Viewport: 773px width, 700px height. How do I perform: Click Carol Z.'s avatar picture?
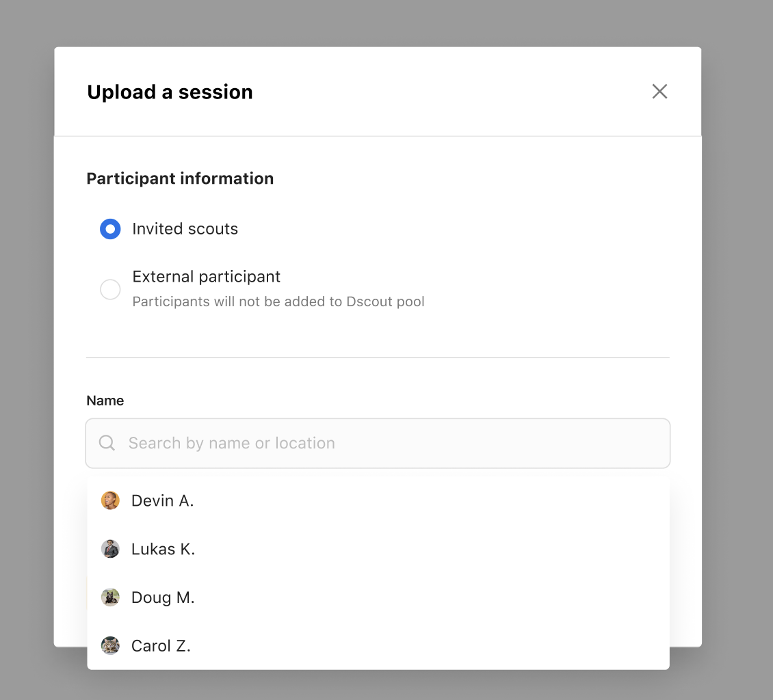110,645
